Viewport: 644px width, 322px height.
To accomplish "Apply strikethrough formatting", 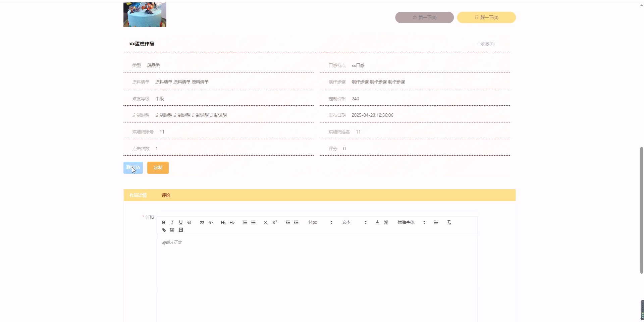I will (x=189, y=222).
